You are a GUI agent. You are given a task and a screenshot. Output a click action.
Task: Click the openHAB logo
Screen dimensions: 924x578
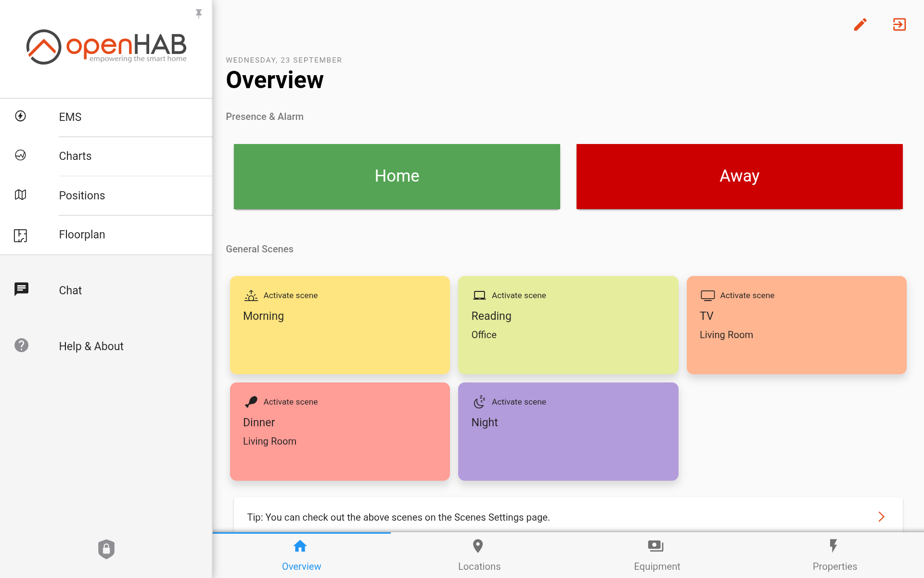coord(106,47)
